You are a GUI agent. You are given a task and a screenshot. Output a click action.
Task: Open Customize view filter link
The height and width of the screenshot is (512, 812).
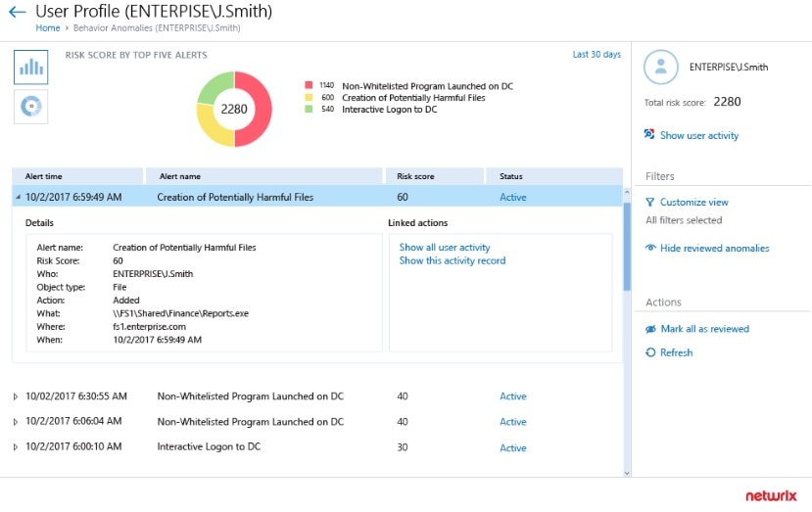pos(693,202)
